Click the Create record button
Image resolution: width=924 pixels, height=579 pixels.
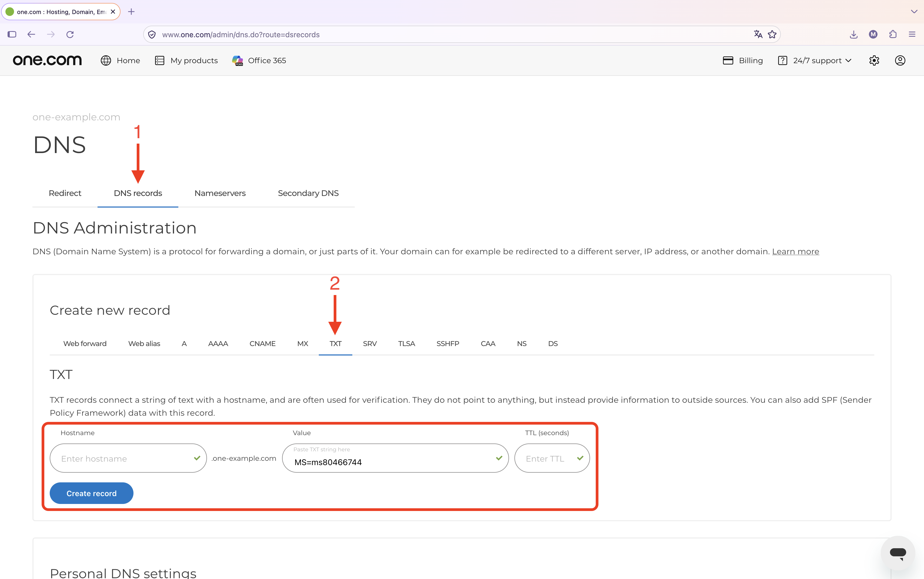[92, 493]
